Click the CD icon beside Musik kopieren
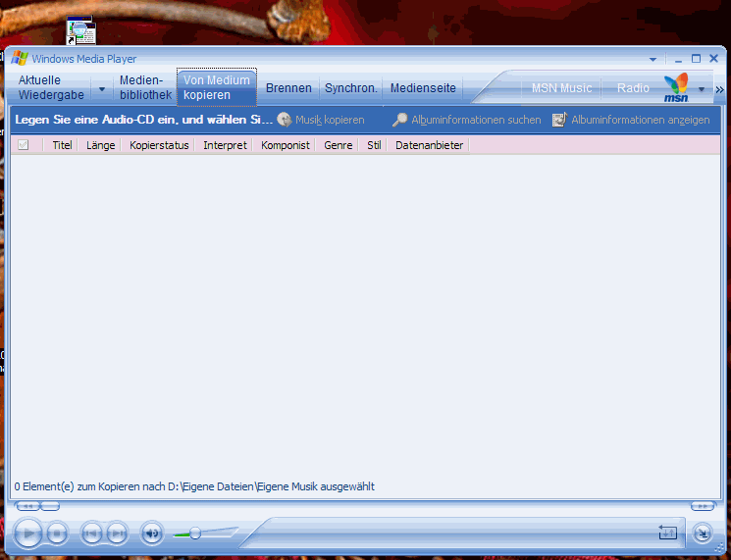Viewport: 731px width, 560px height. point(284,120)
